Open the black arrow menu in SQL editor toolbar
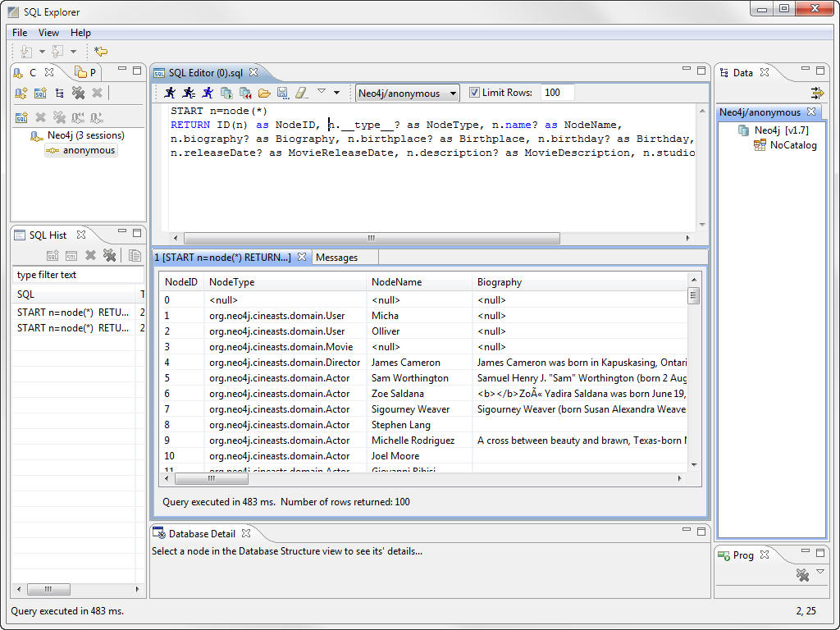The height and width of the screenshot is (630, 840). 336,93
